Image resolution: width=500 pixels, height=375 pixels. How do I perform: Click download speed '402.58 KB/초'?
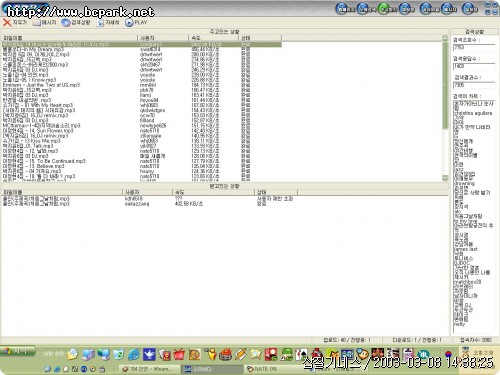pos(189,204)
